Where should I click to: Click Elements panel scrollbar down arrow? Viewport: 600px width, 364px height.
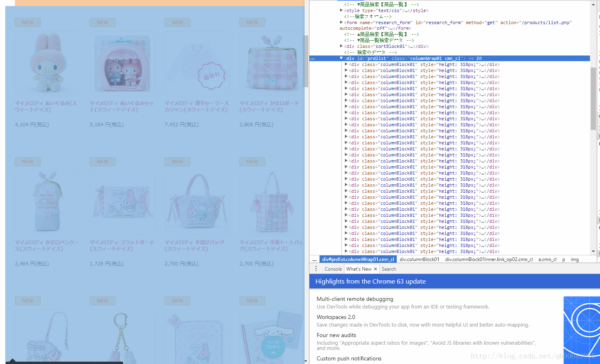593,251
